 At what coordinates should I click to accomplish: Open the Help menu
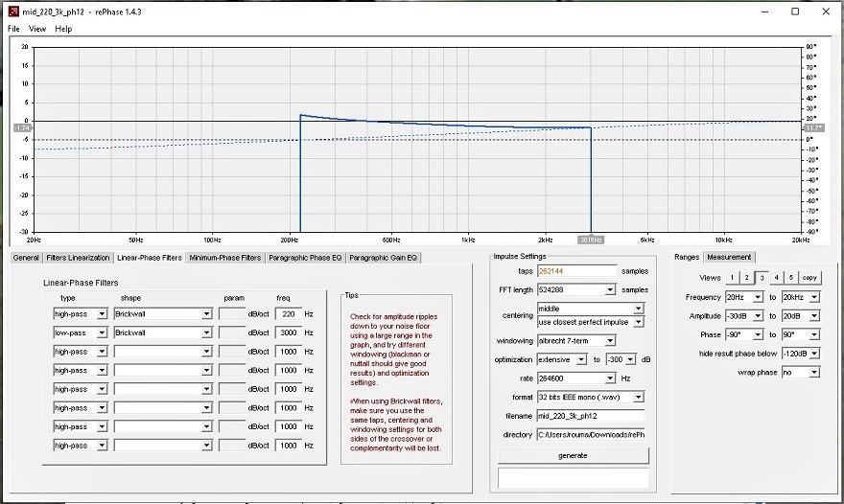click(x=63, y=29)
